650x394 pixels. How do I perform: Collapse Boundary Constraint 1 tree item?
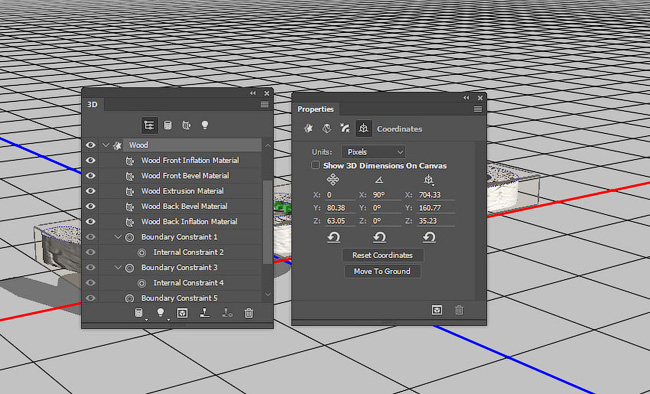118,237
